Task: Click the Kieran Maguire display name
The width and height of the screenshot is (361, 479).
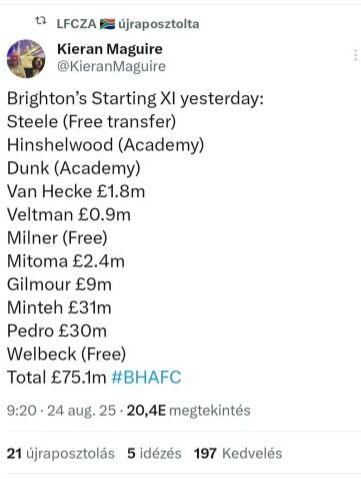Action: point(110,49)
